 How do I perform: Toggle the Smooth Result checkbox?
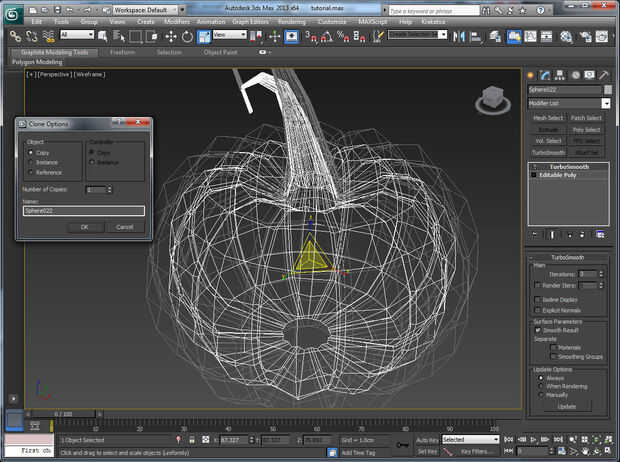click(x=538, y=329)
